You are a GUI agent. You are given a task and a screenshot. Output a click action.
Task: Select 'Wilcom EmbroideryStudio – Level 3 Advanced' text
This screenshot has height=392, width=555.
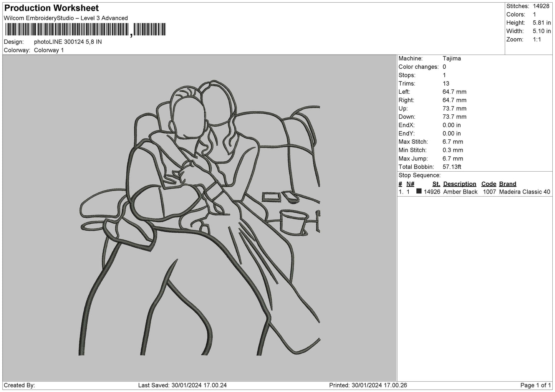[66, 18]
